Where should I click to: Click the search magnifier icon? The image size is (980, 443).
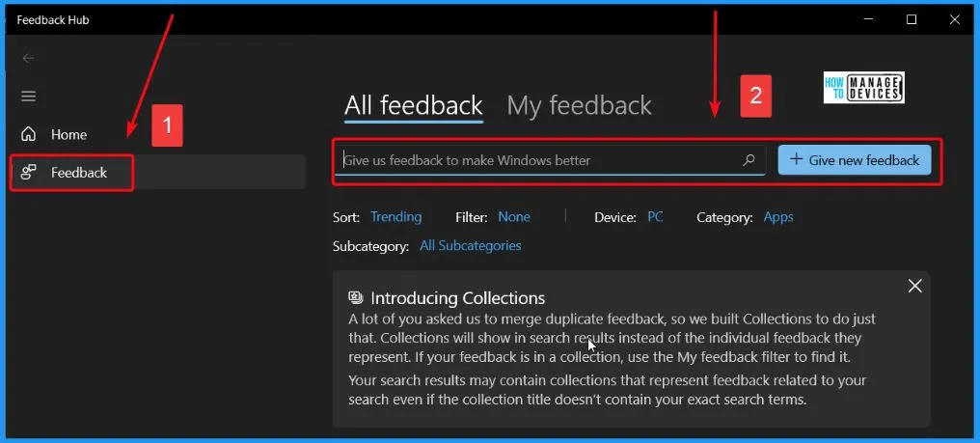(749, 160)
